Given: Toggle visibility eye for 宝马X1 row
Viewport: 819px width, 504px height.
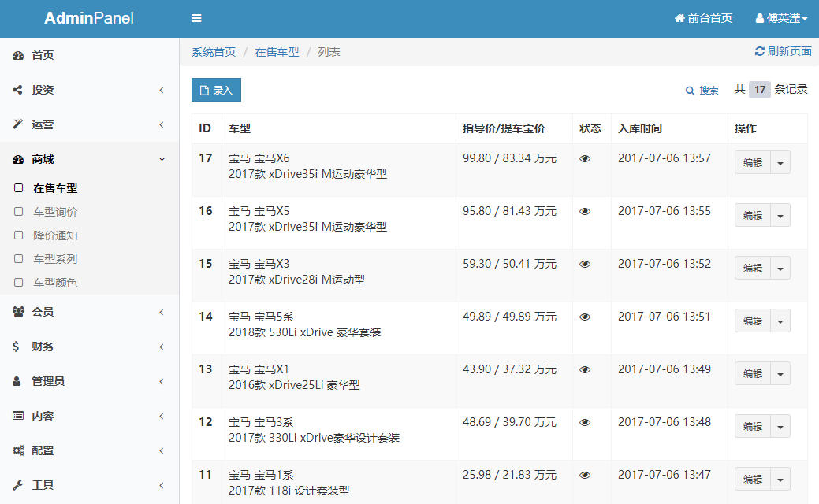Looking at the screenshot, I should [x=585, y=369].
